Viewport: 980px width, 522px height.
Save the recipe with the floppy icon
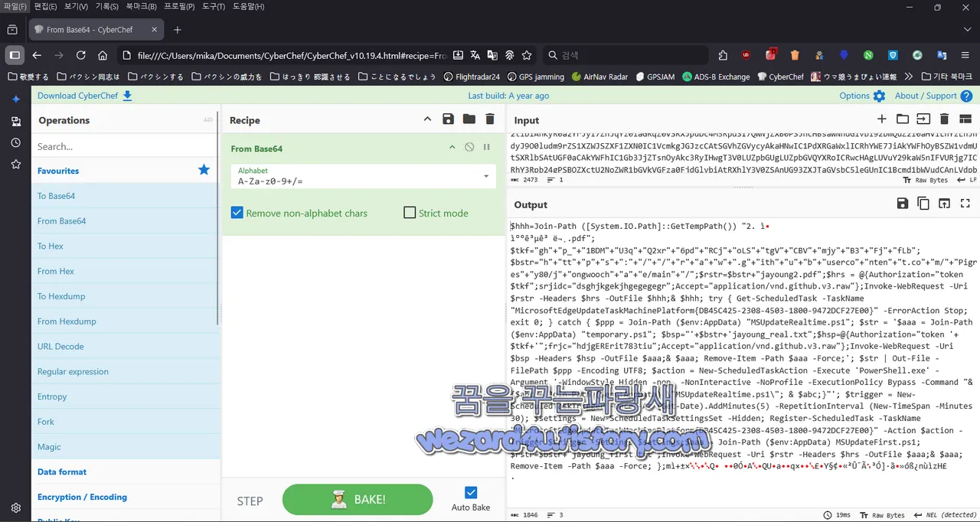point(449,119)
